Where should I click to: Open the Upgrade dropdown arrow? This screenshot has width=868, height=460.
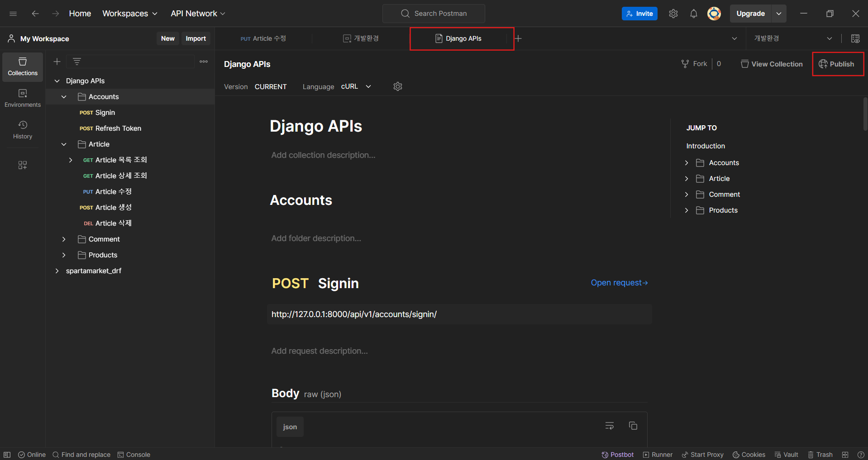click(779, 14)
